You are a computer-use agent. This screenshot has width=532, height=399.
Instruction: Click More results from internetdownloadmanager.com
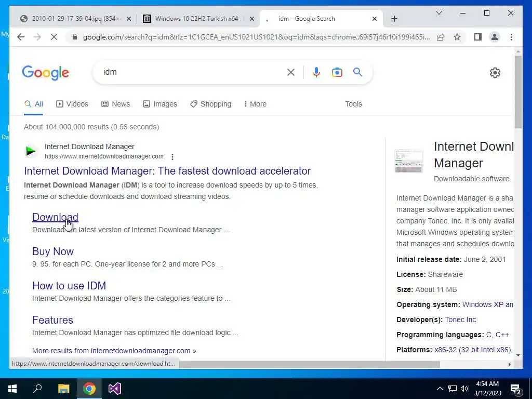pos(114,351)
